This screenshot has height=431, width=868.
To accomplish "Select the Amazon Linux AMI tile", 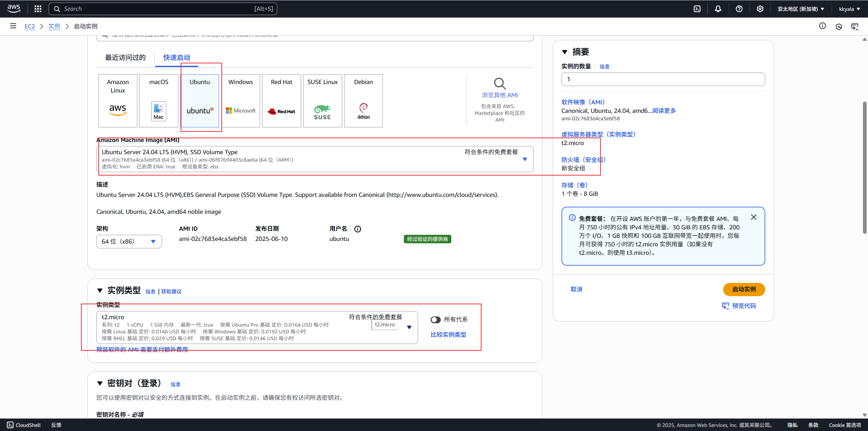I will (x=118, y=101).
